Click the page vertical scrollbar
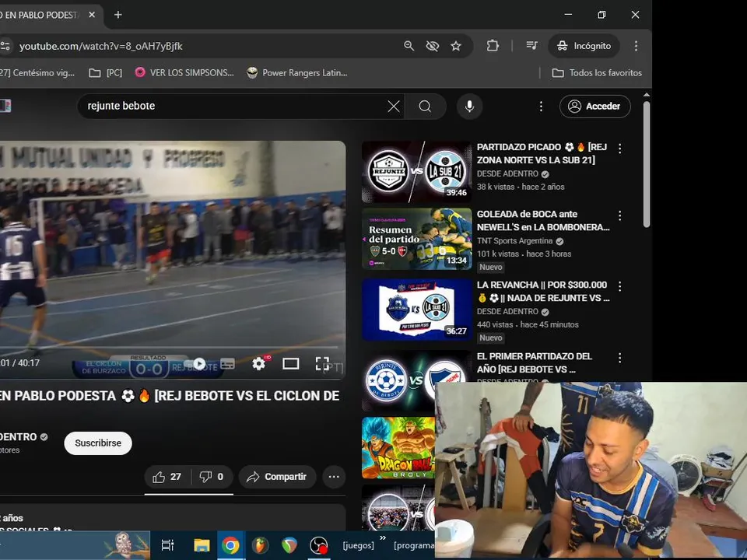Screen dimensions: 747x560 click(647, 164)
